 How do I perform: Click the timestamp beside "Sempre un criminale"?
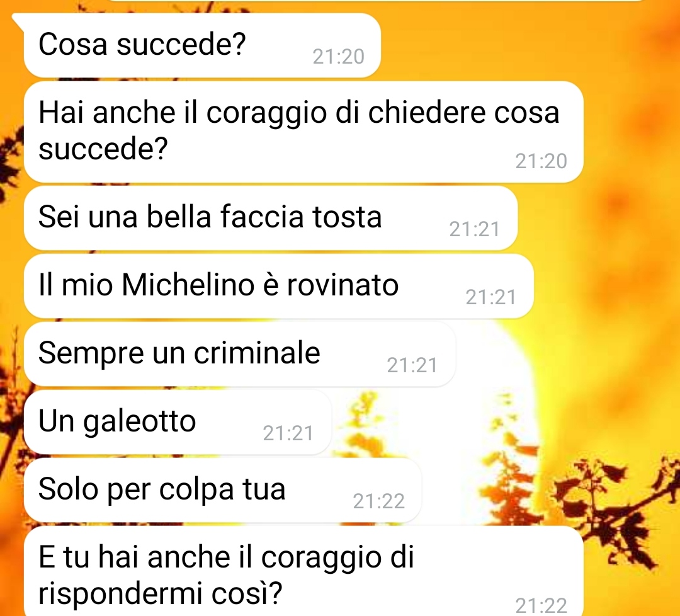(x=412, y=365)
